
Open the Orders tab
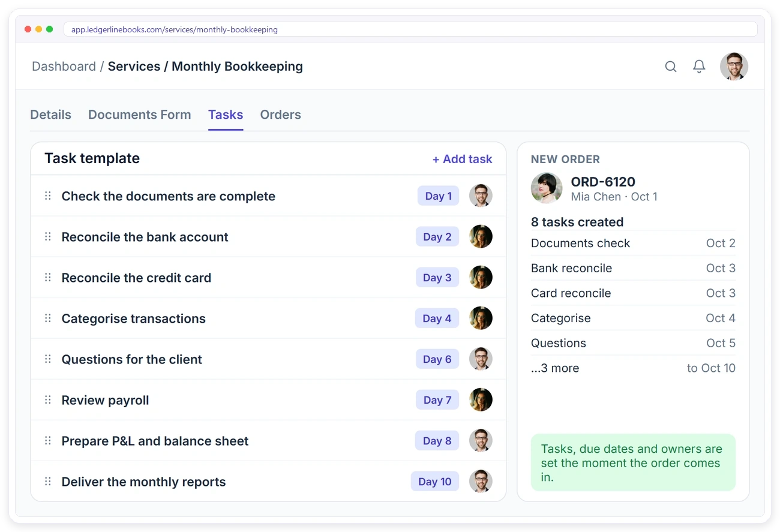281,115
